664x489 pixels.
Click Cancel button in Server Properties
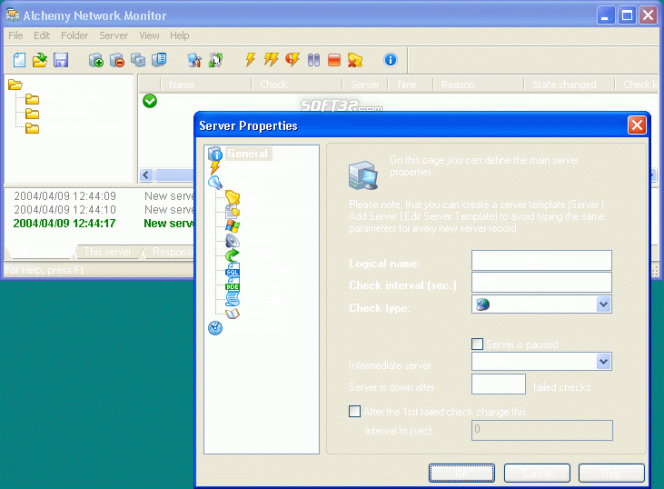click(537, 473)
